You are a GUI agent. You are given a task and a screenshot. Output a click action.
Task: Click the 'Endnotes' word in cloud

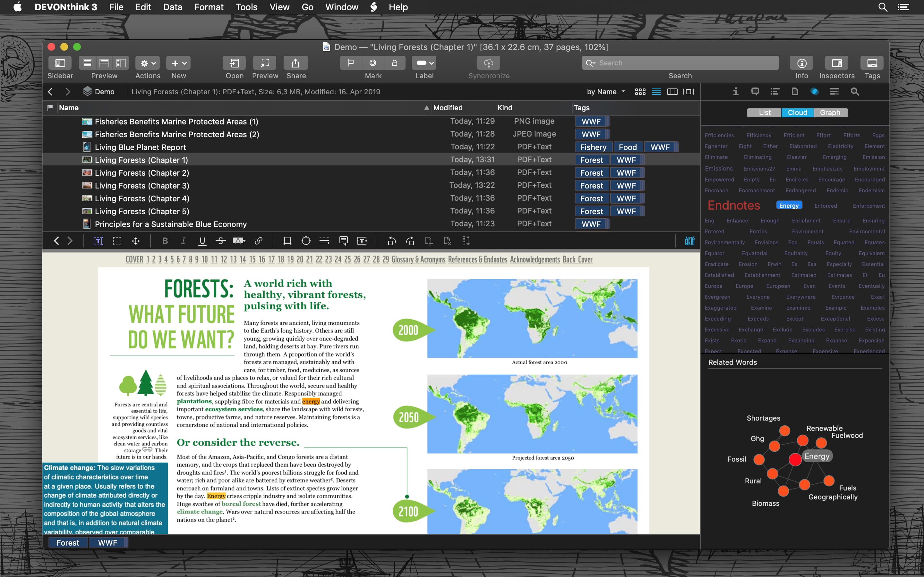coord(733,205)
